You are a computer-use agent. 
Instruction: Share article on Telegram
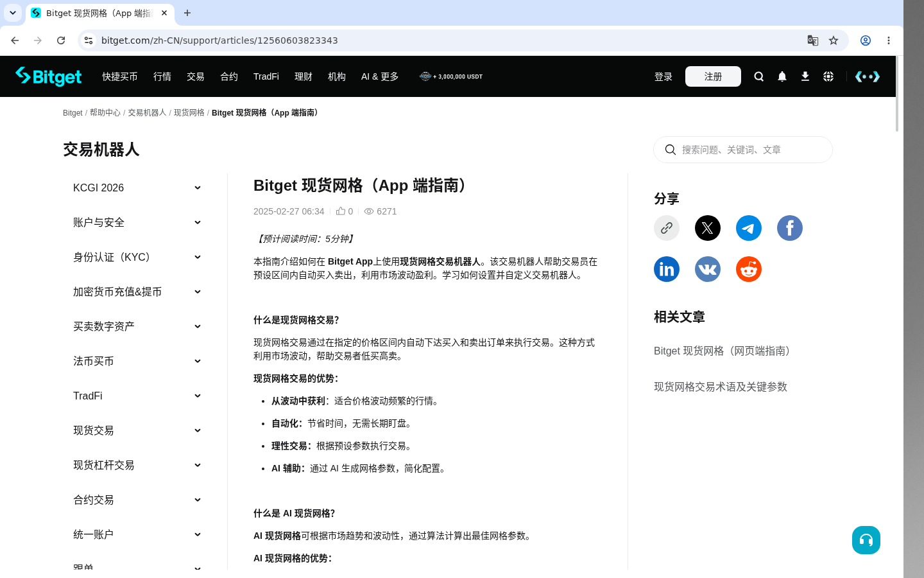(749, 228)
